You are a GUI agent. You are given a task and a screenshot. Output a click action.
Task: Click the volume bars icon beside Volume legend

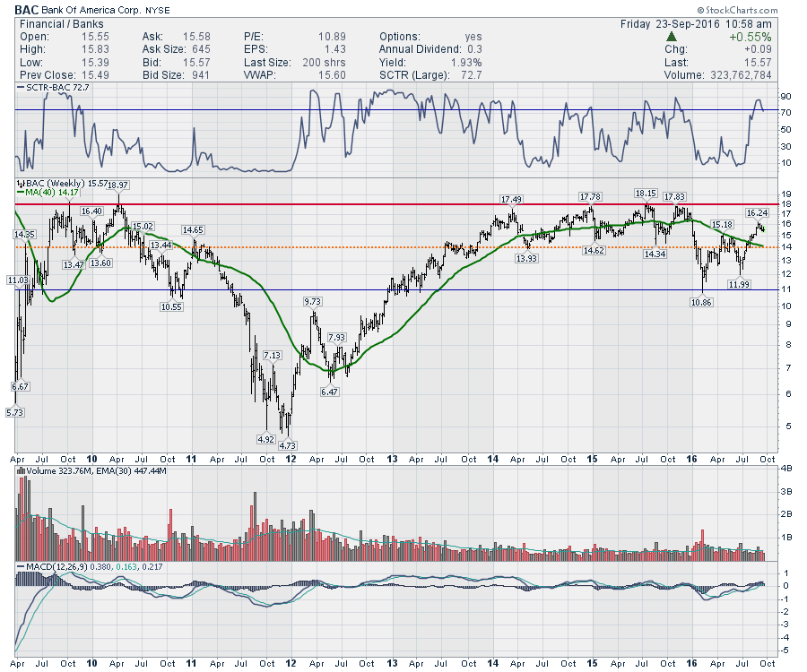(22, 470)
